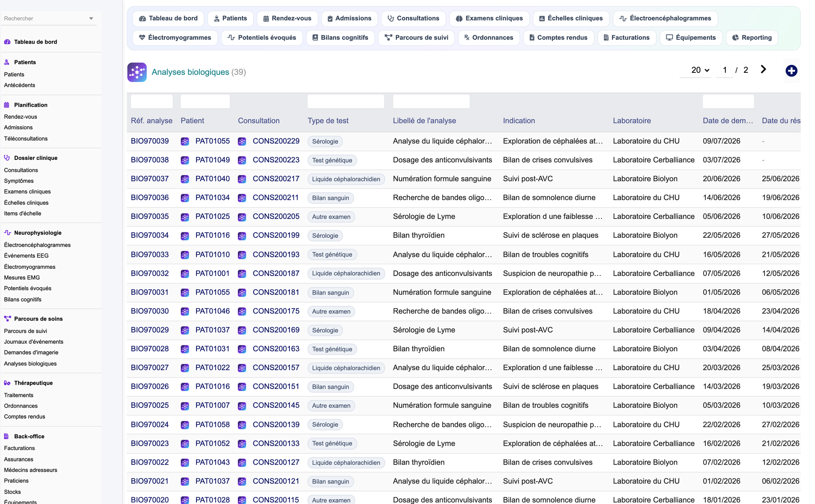Click consultation icon beside CONS200199

(x=242, y=236)
